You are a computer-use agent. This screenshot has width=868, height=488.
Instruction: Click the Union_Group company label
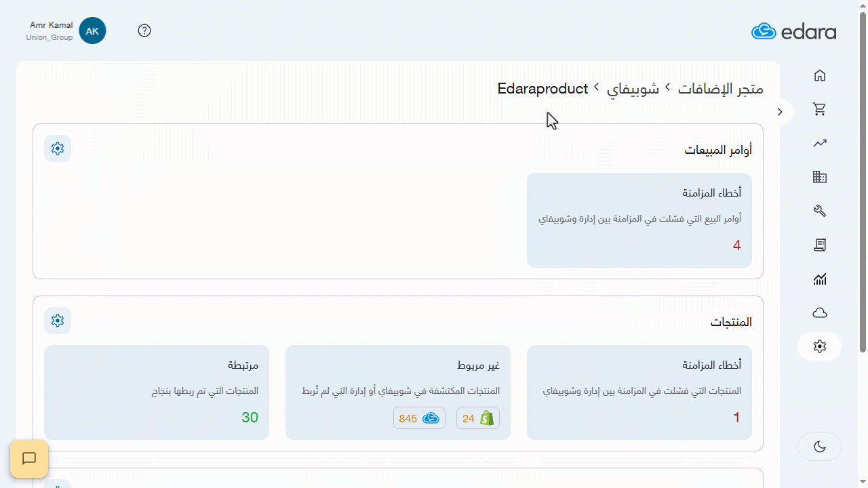click(50, 38)
